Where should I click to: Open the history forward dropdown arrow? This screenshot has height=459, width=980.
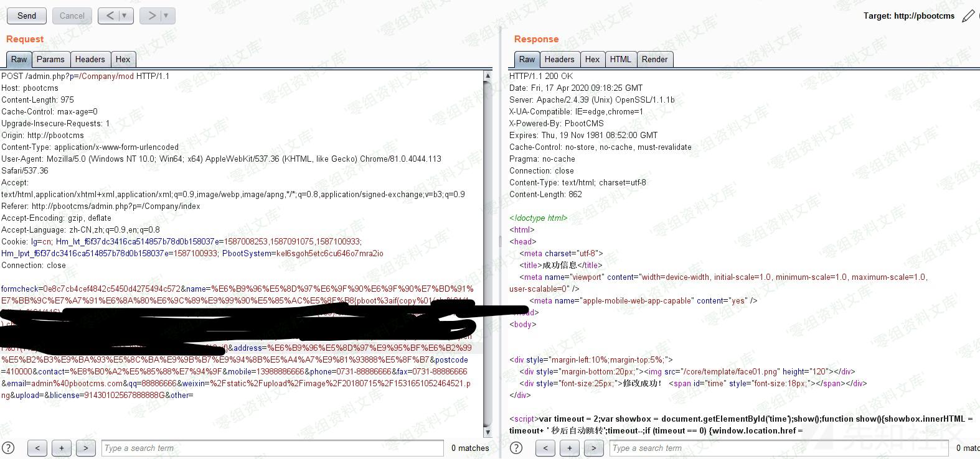pyautogui.click(x=166, y=16)
